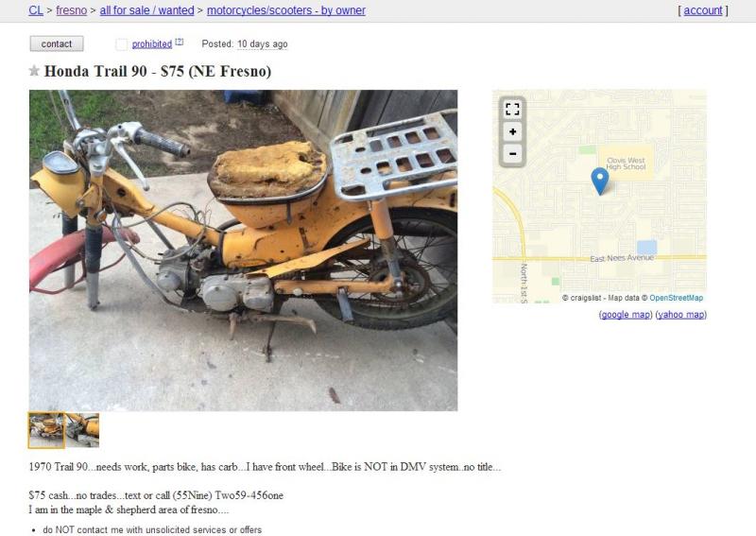Screen dimensions: 756x536
Task: Click the fullscreen map icon
Action: (512, 110)
